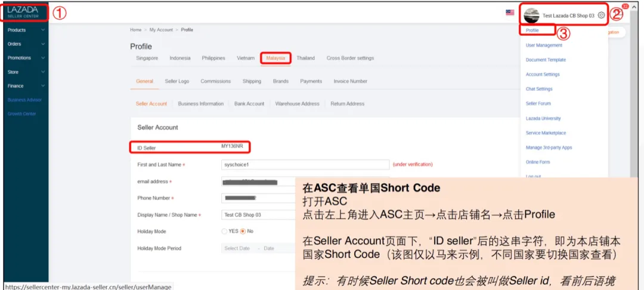Select the No Holiday Mode radio
Screen dimensions: 644x290
tap(243, 232)
